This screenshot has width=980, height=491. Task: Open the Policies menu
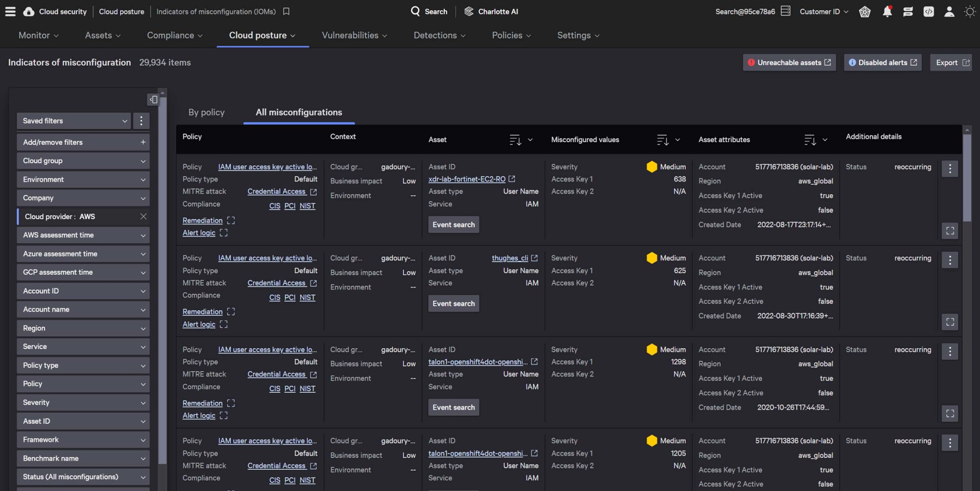point(511,35)
